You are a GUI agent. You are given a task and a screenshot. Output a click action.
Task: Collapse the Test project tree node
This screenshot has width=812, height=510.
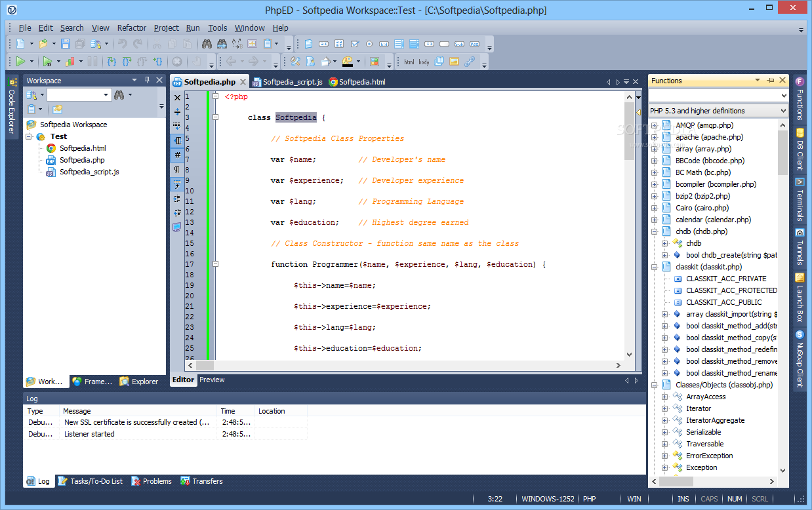click(30, 136)
